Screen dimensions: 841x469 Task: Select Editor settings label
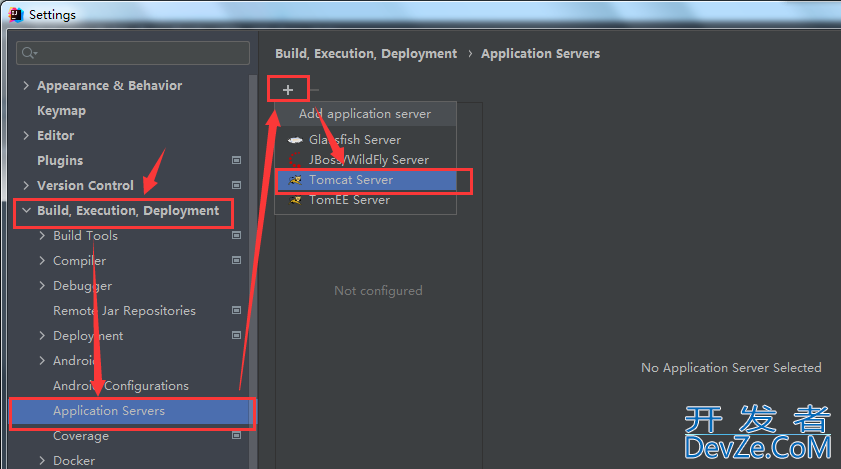[56, 135]
